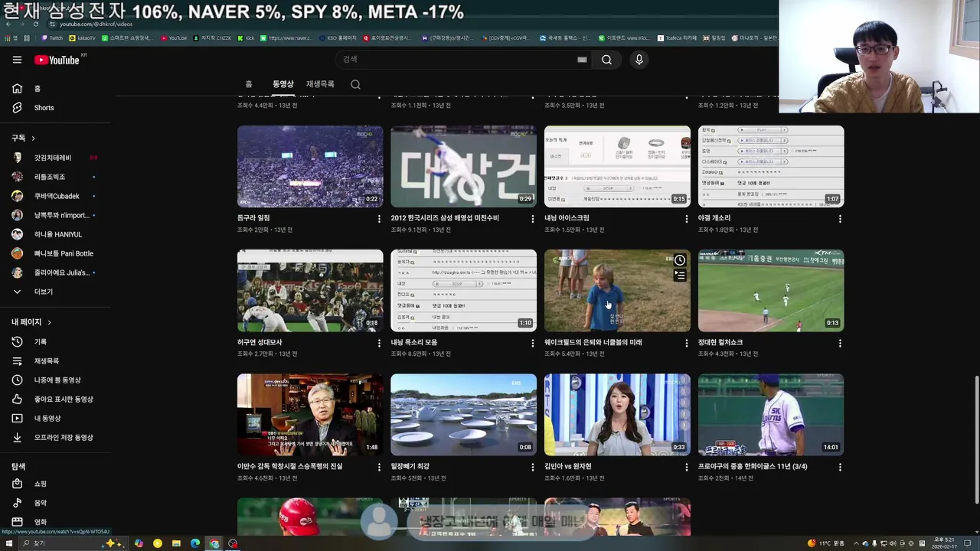Open on-screen keyboard icon in search box
The image size is (980, 551).
pos(582,60)
